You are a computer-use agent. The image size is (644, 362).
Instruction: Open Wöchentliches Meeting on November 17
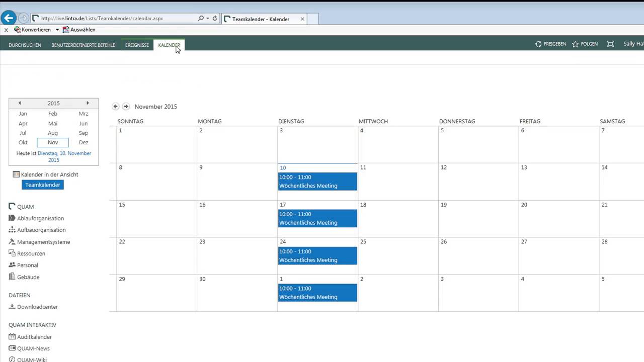click(317, 218)
